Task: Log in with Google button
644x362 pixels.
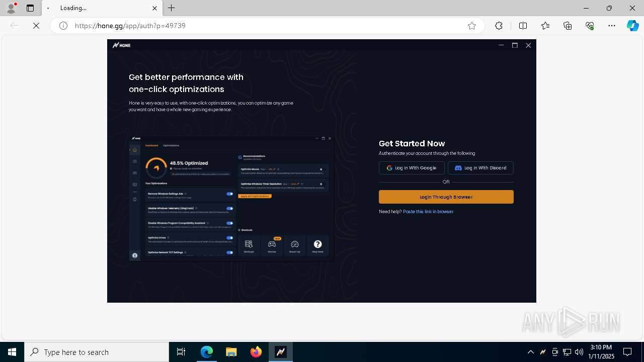Action: point(412,168)
